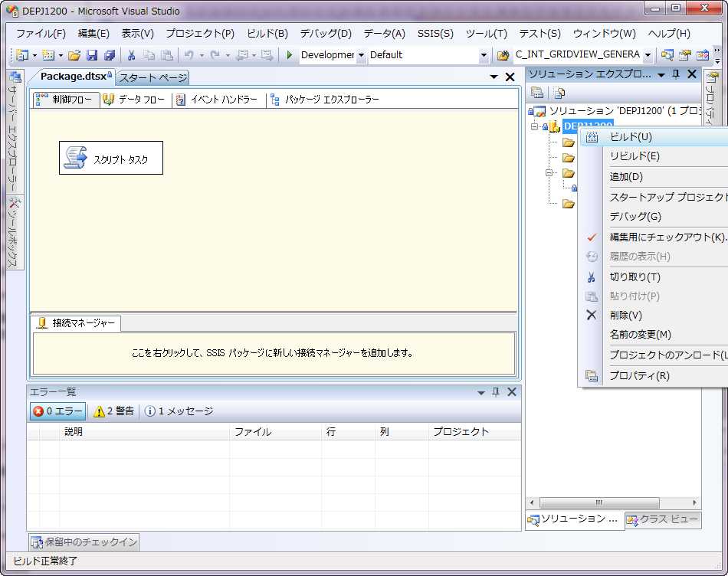Switch to the クラス ビュー tab

pos(663,520)
